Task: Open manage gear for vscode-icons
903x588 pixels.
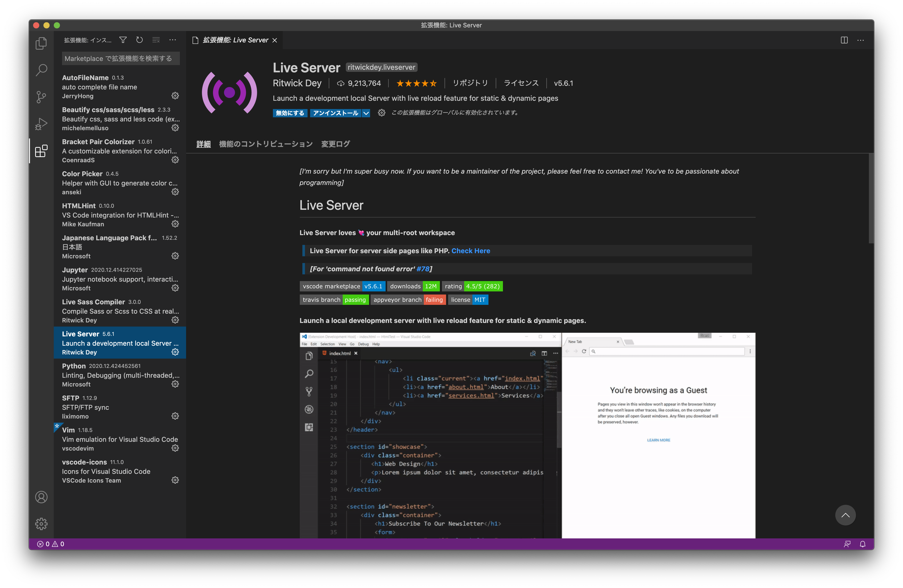Action: tap(175, 480)
